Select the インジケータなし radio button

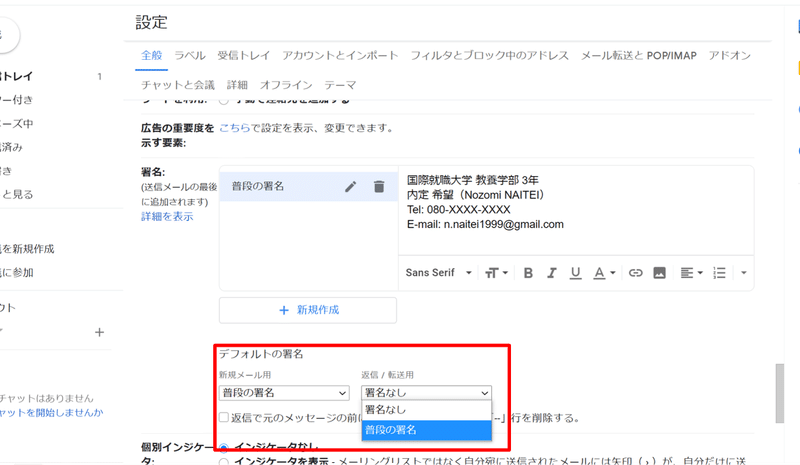[223, 448]
